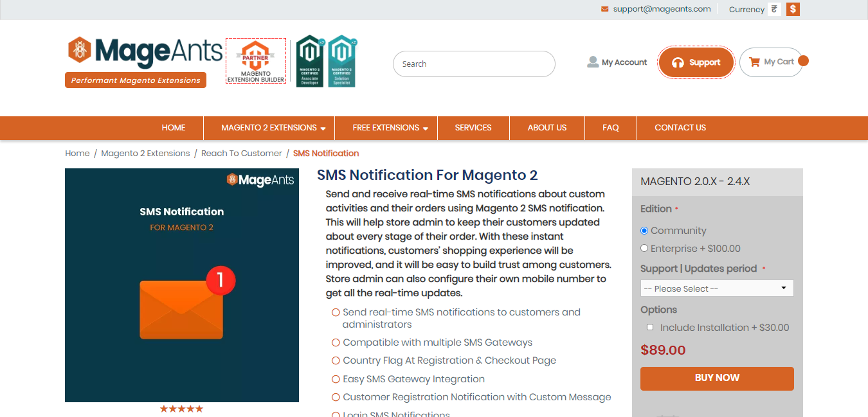Go to HOME in the navigation bar
The width and height of the screenshot is (868, 417).
pyautogui.click(x=174, y=127)
